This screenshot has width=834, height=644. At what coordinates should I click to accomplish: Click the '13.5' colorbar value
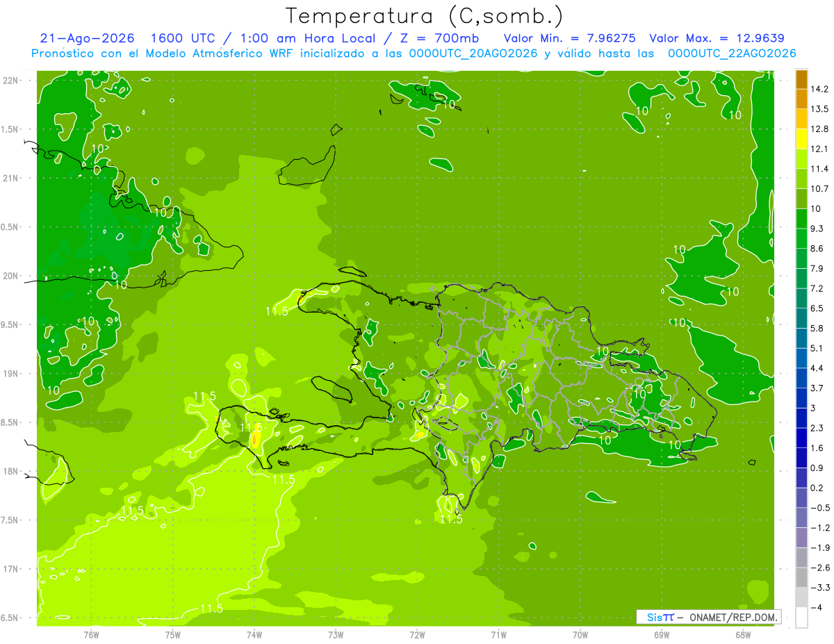tap(820, 109)
